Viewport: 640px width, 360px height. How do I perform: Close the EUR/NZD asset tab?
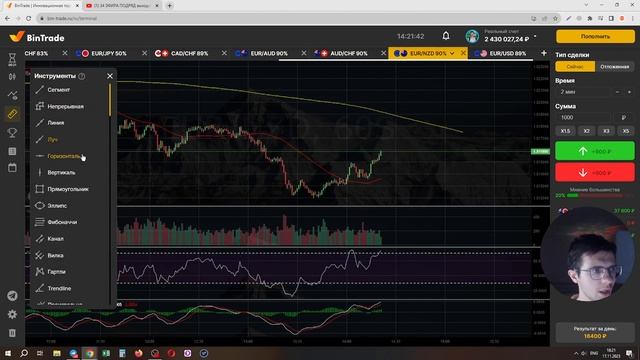tap(463, 53)
